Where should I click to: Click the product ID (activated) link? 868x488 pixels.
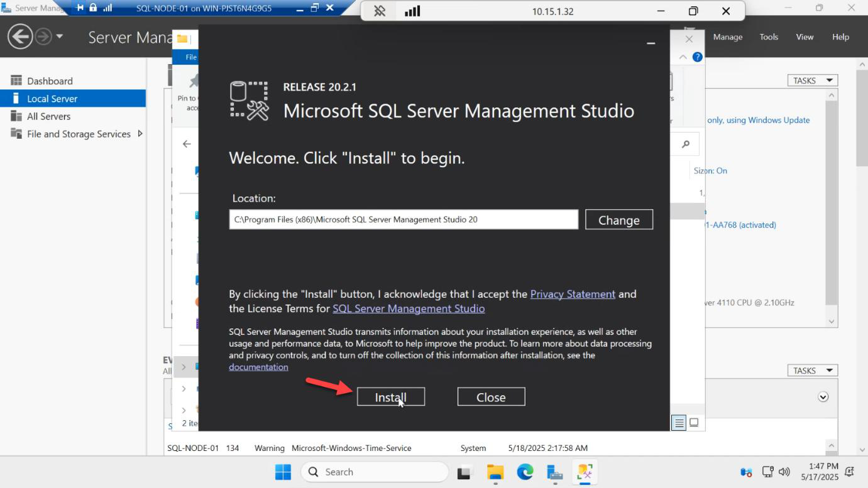[x=740, y=225]
